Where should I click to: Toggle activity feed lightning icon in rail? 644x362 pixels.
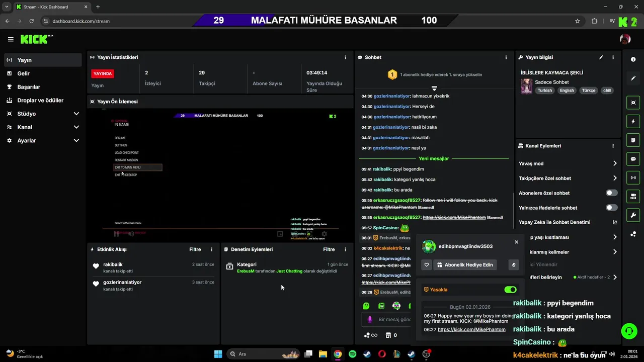tap(633, 121)
